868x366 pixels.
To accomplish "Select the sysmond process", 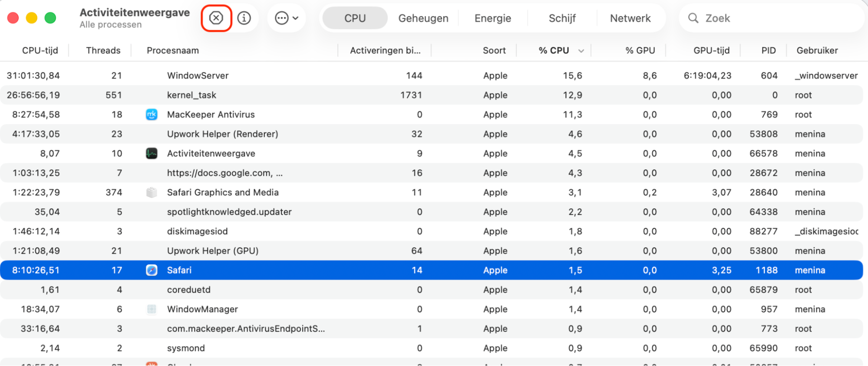I will tap(186, 348).
